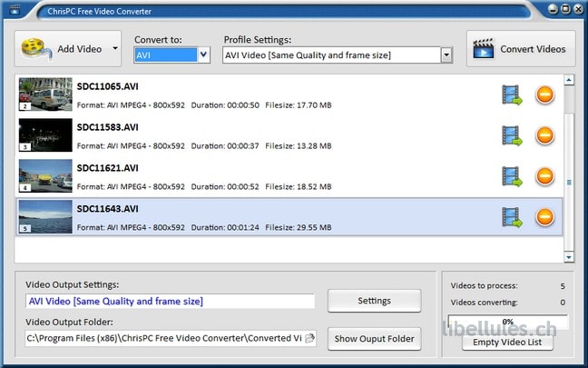Convert the SDC11583.AVI video individually
The image size is (588, 368).
[x=512, y=135]
